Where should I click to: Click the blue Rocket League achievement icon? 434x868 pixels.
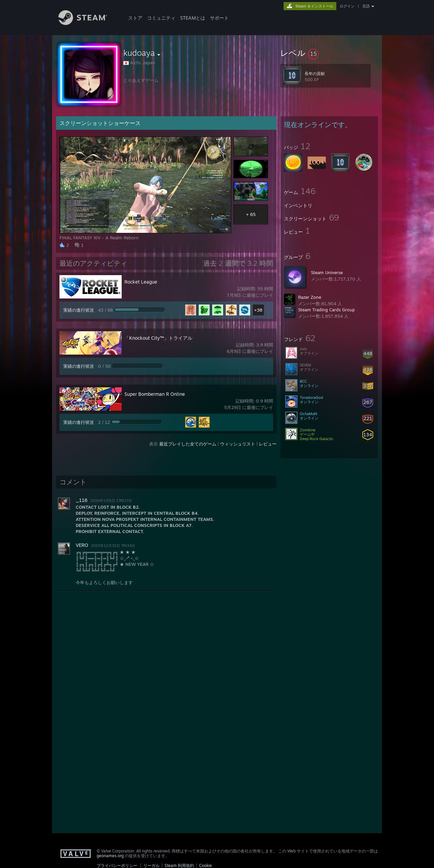[x=245, y=310]
